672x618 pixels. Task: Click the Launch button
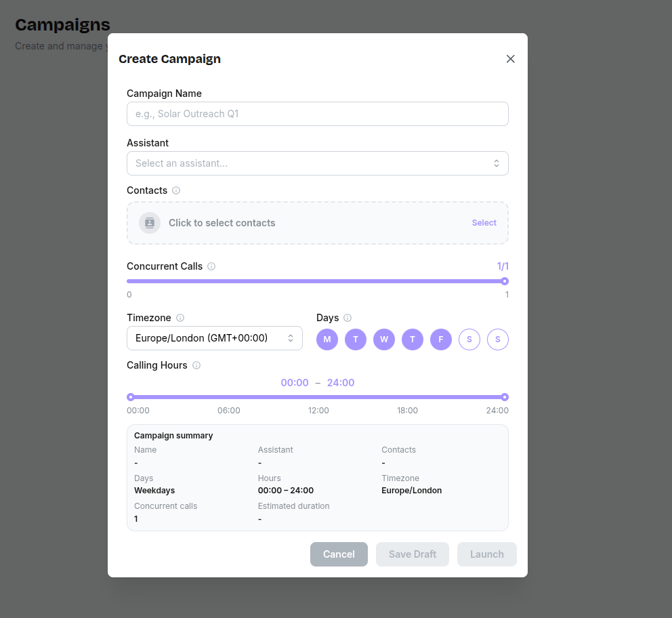487,554
